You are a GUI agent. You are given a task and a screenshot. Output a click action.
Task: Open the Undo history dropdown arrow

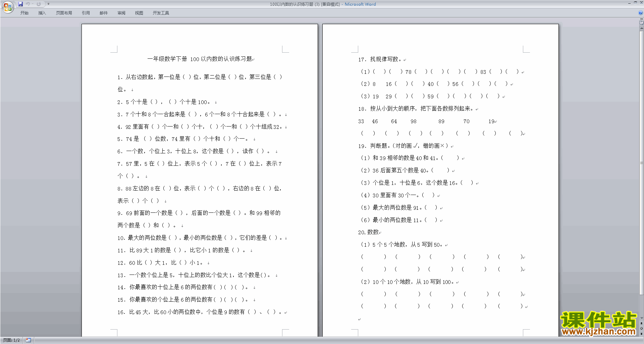click(x=33, y=4)
